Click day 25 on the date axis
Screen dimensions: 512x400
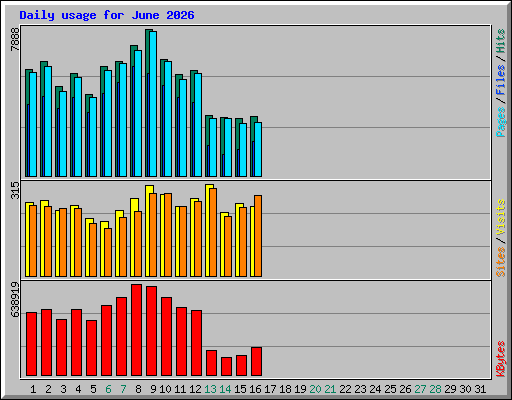coord(390,389)
